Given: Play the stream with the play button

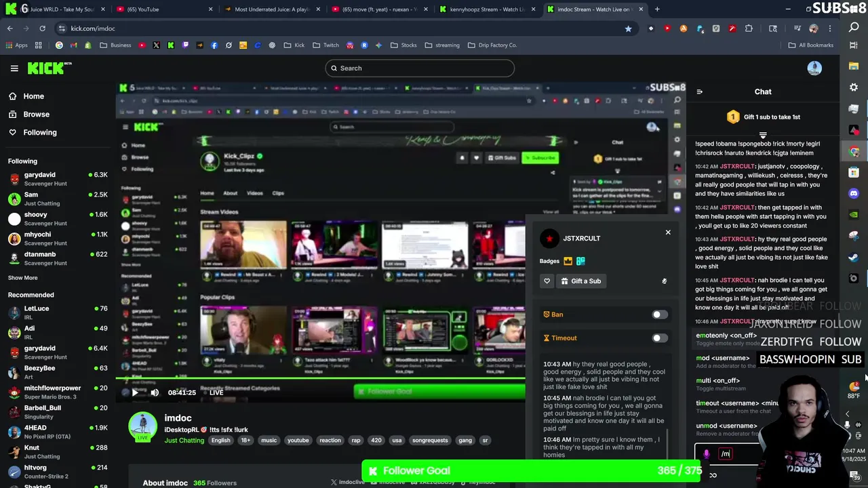Looking at the screenshot, I should (135, 392).
